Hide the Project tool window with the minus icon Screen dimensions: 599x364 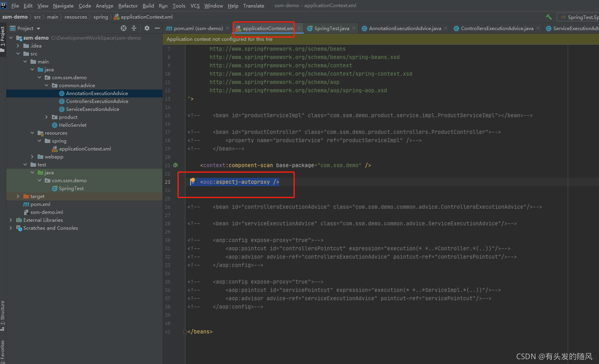(157, 28)
